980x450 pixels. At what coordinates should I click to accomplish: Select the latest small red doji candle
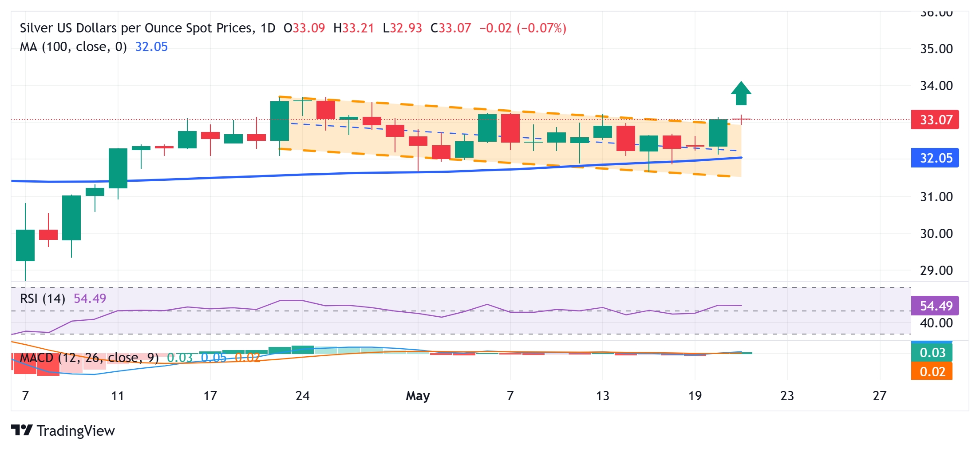point(741,119)
